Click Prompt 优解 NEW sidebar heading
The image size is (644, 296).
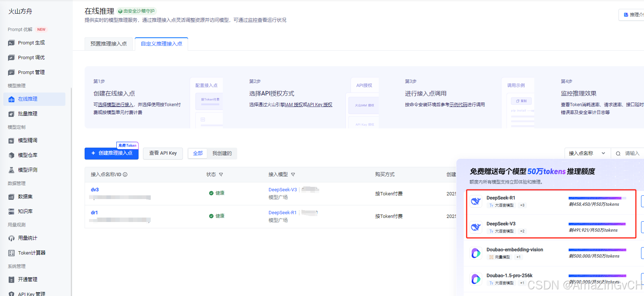(x=27, y=30)
